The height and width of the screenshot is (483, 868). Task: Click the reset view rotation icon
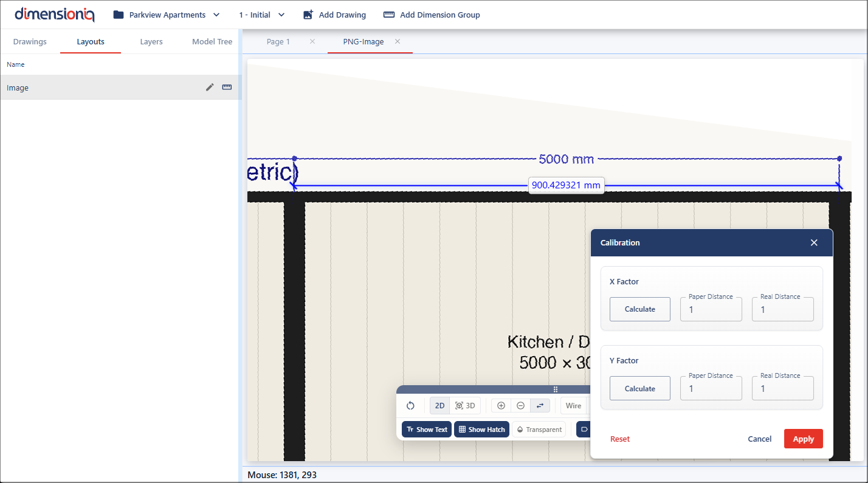410,406
